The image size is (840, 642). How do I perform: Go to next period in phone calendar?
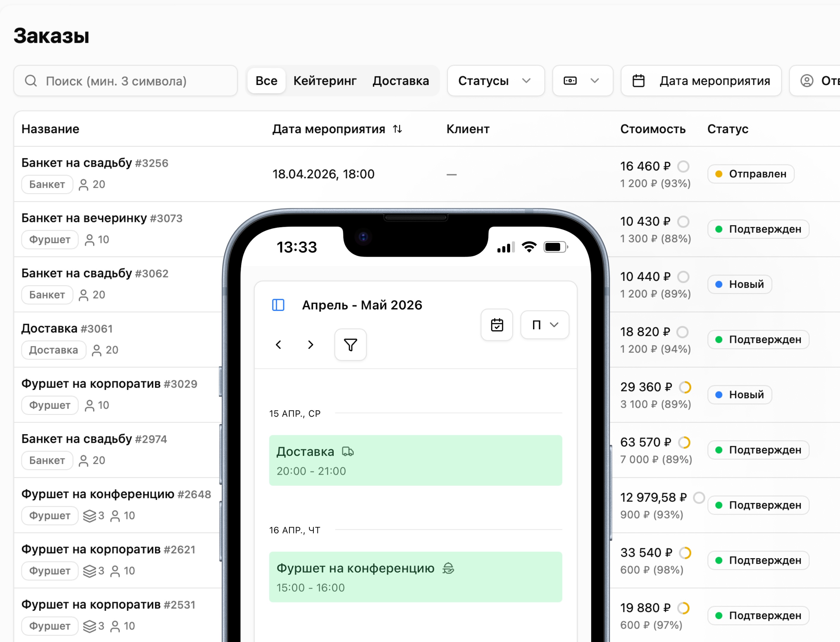tap(311, 345)
